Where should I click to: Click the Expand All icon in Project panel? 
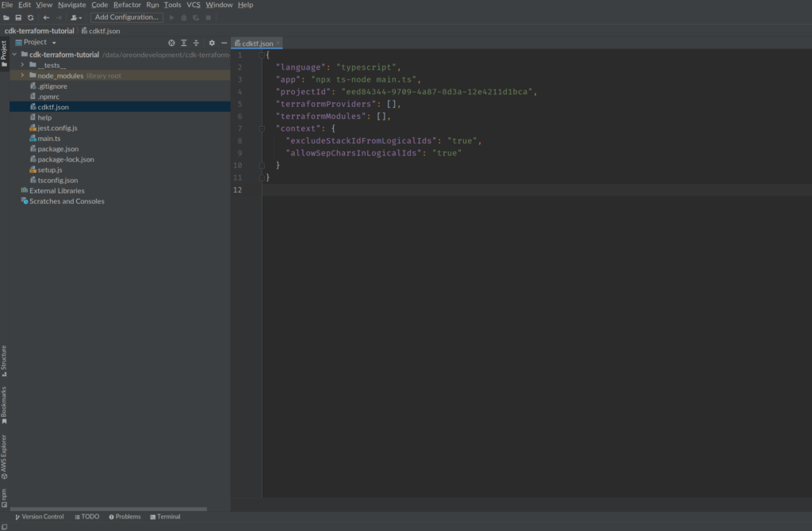[184, 43]
